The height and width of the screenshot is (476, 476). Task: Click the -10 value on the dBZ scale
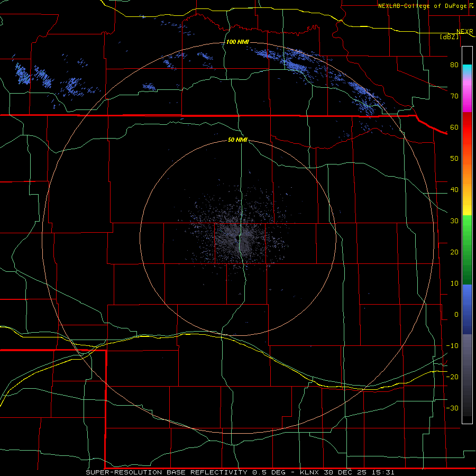click(452, 345)
